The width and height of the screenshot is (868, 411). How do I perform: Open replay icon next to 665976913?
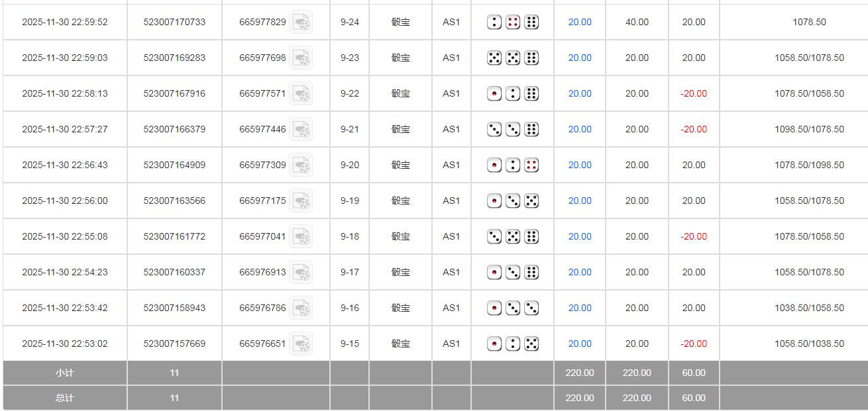click(301, 273)
